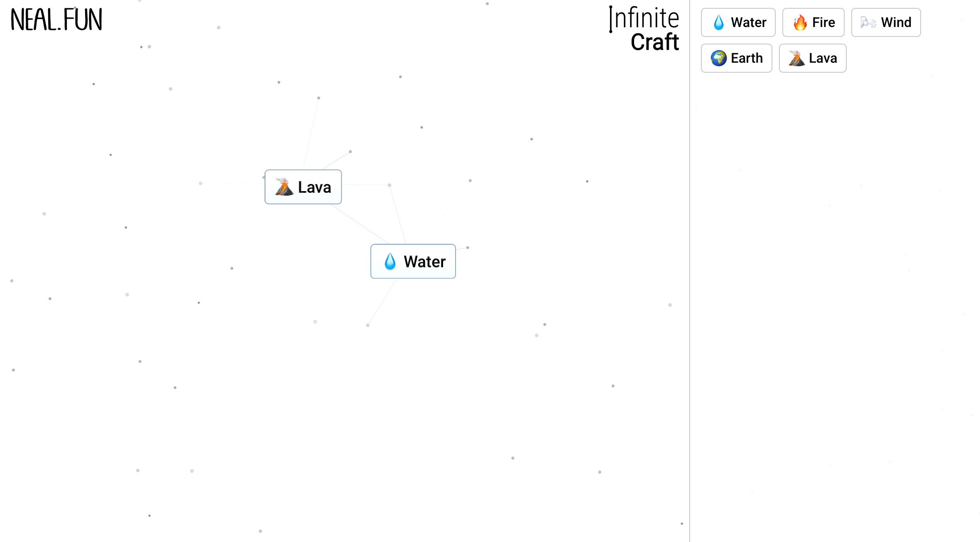Click the droplet emoji on the canvas Water tile
The width and height of the screenshot is (980, 542).
[x=390, y=262]
